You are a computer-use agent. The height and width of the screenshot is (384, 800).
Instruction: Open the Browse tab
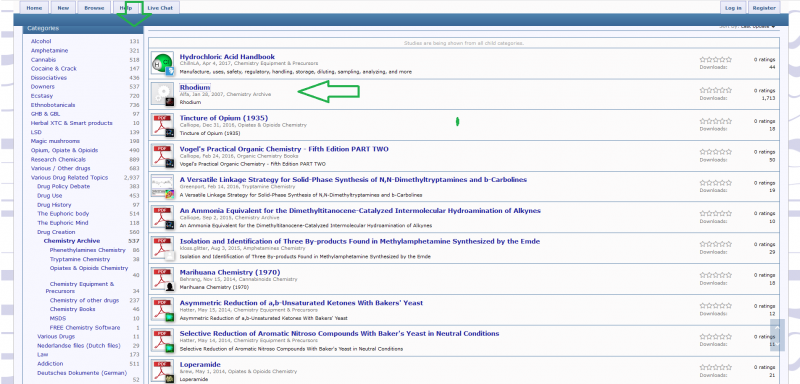[x=94, y=8]
